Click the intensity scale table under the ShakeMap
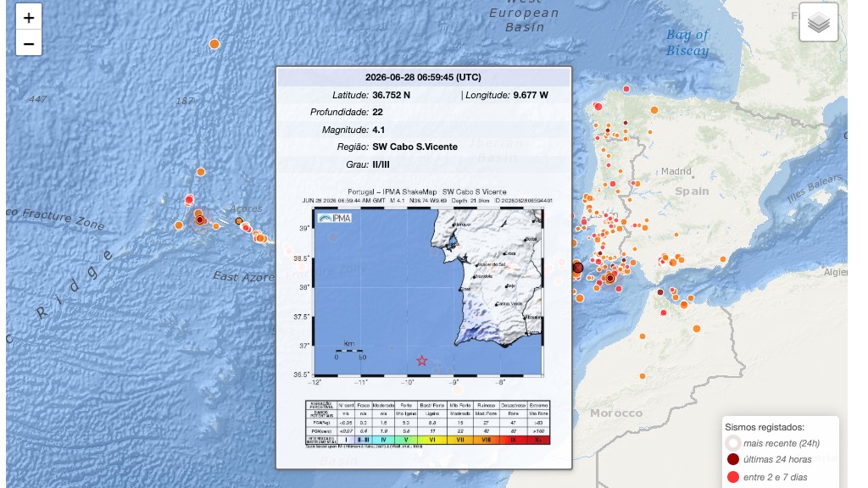 427,423
